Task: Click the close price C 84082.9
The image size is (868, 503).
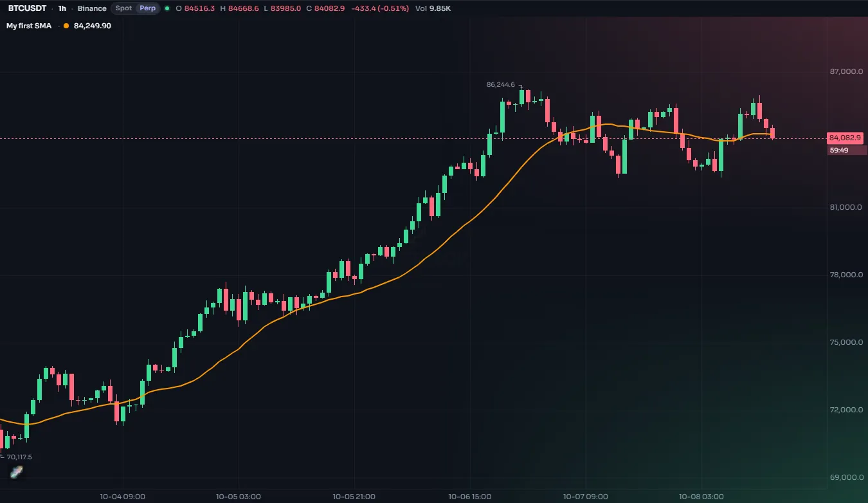Action: (325, 8)
